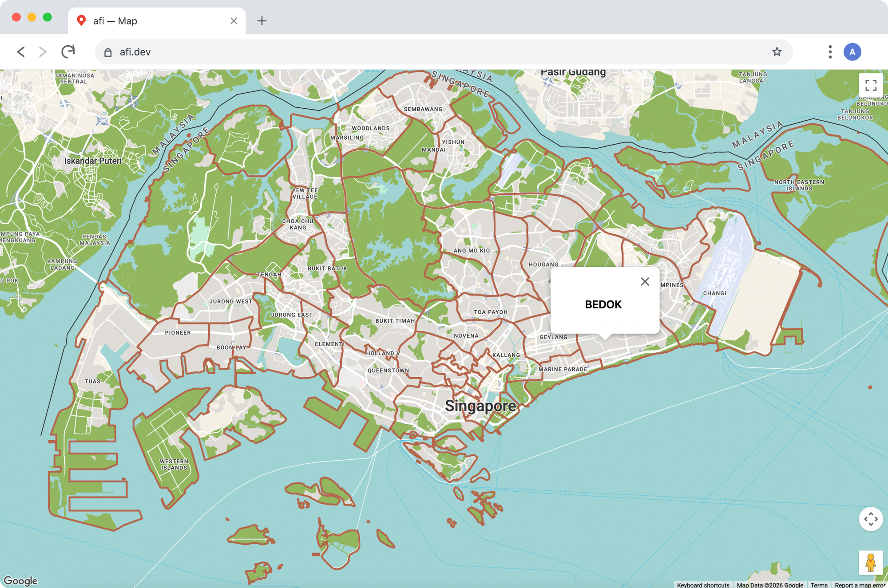
Task: Click the Singapore city label
Action: coord(480,406)
